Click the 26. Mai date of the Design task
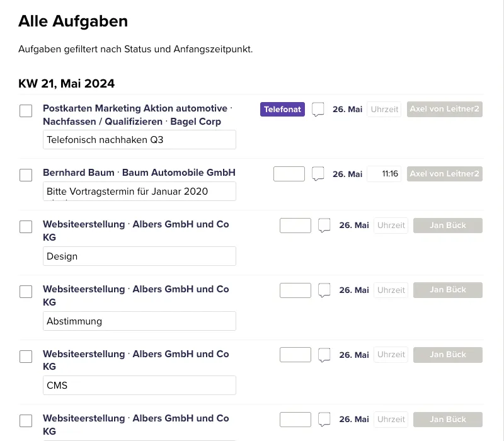 (x=354, y=226)
